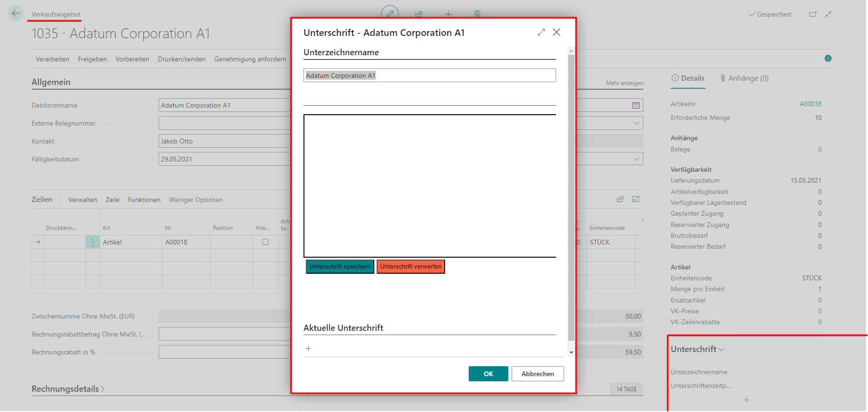Click the three-dot row menu for Artikel

click(x=93, y=242)
